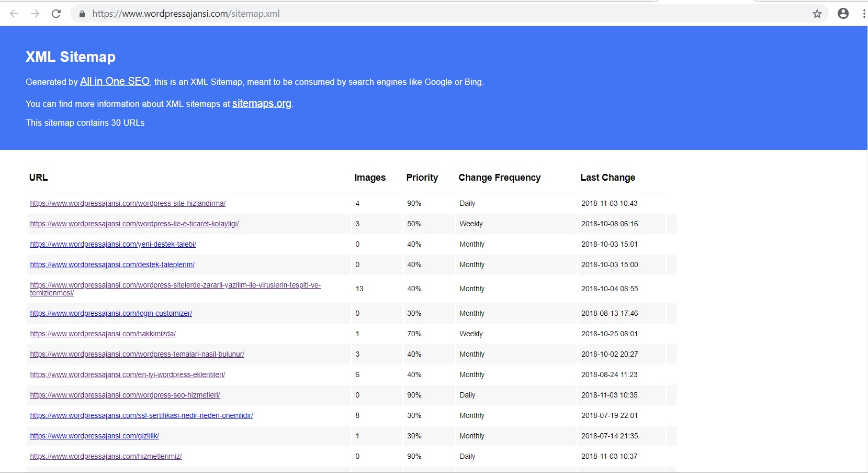Bookmark this page with the star icon
The width and height of the screenshot is (868, 474).
pos(817,14)
